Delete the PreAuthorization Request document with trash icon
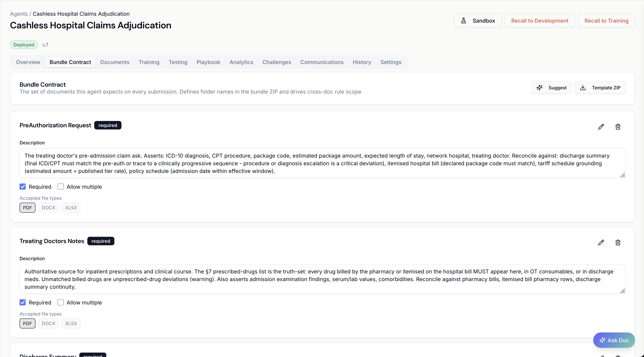This screenshot has width=644, height=357. coord(618,127)
